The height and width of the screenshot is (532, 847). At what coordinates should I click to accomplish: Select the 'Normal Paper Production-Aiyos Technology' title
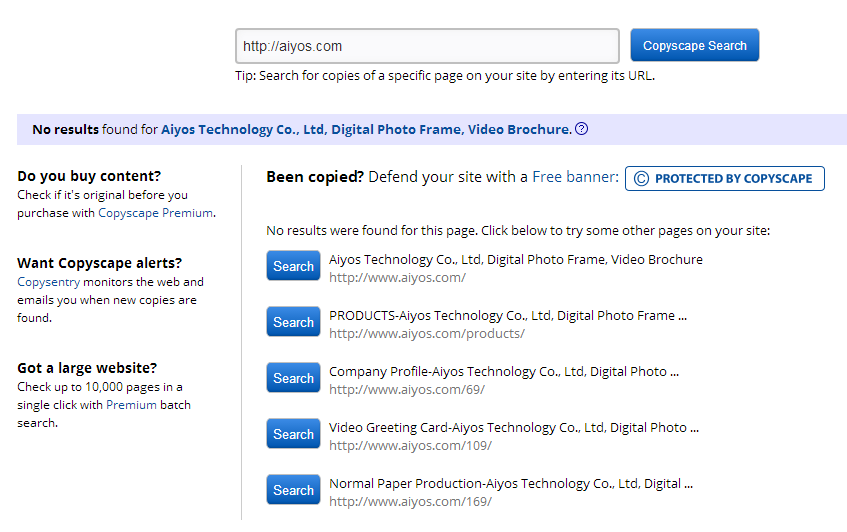click(511, 484)
